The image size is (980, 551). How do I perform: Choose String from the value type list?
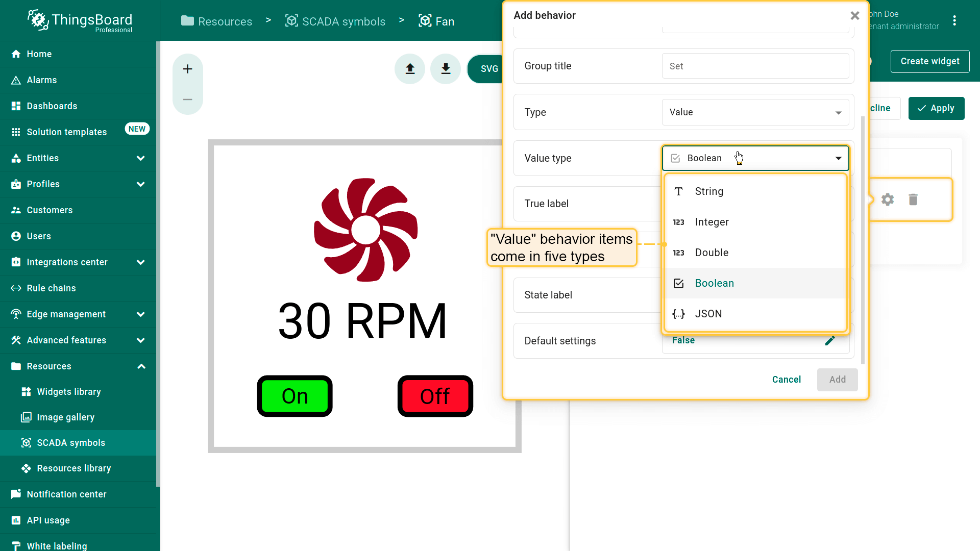point(709,191)
